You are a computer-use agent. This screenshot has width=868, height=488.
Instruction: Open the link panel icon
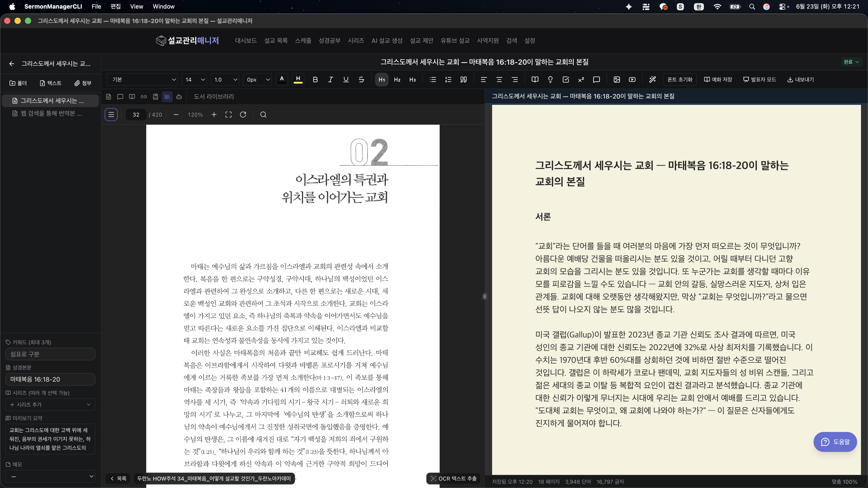(144, 97)
